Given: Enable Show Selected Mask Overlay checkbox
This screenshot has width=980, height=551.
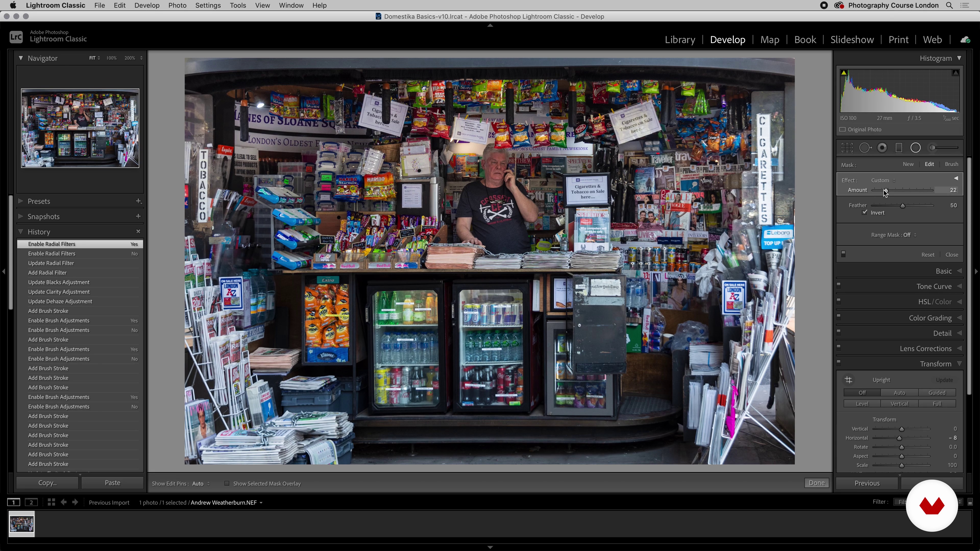Looking at the screenshot, I should (227, 483).
